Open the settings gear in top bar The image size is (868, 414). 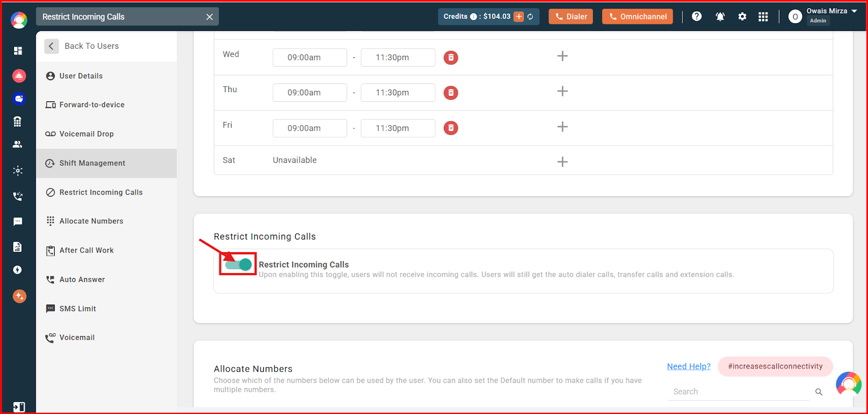click(742, 17)
